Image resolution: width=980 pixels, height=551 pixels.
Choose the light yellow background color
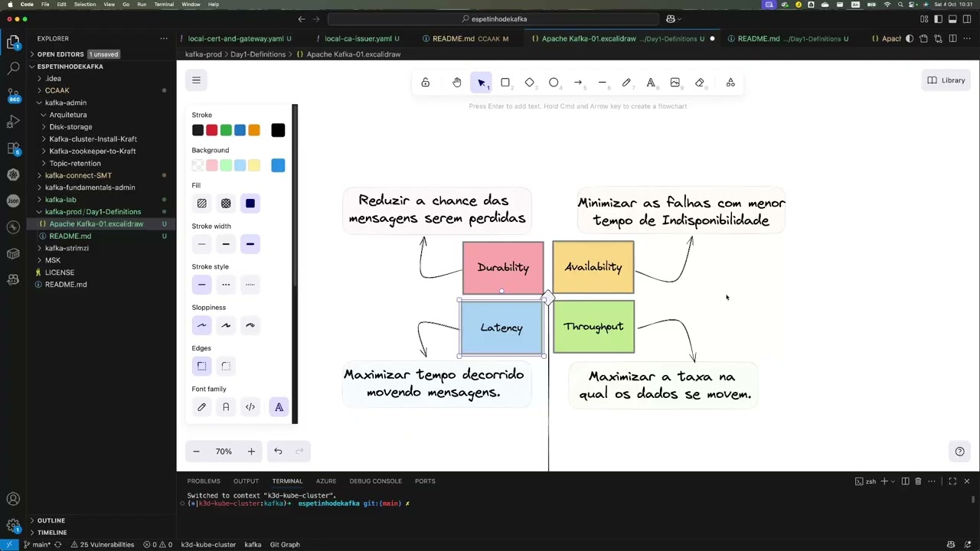pyautogui.click(x=254, y=165)
